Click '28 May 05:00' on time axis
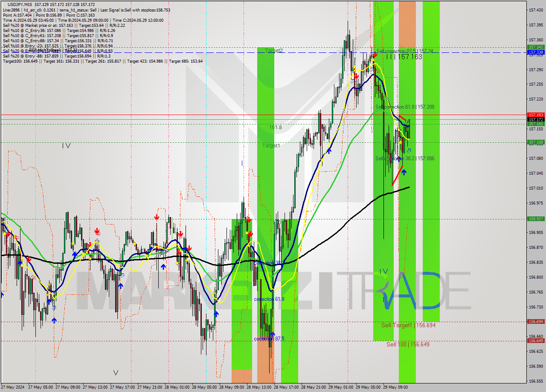 click(x=204, y=387)
